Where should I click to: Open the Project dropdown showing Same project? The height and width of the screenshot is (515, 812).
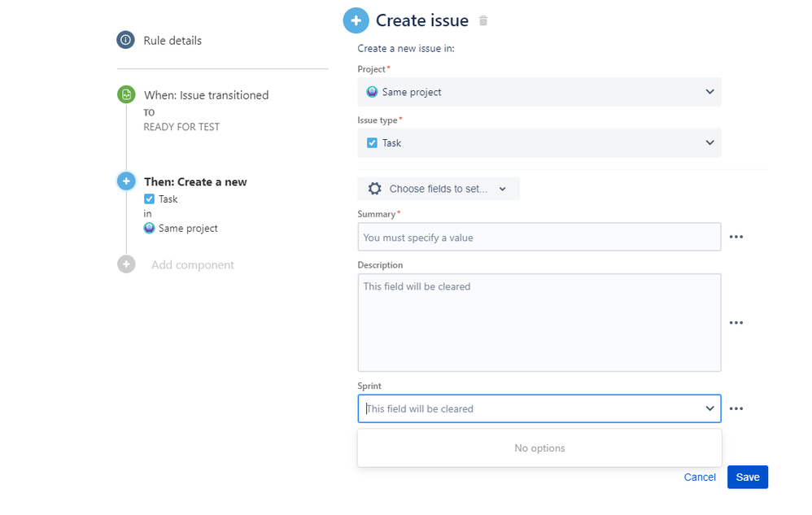point(539,92)
